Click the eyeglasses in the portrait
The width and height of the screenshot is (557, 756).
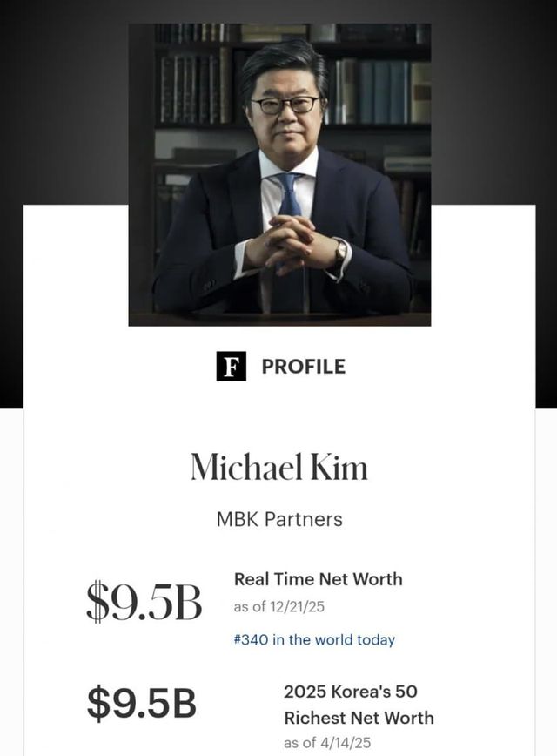point(285,105)
